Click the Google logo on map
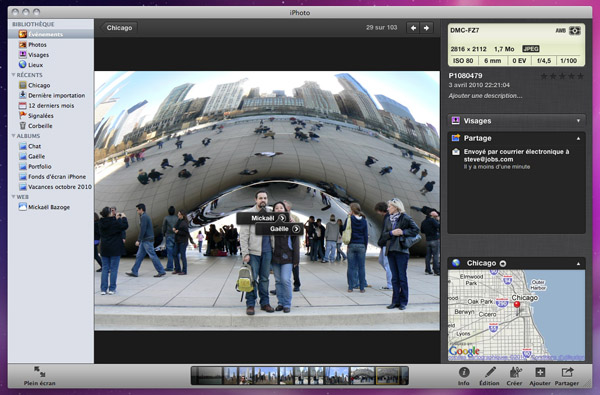This screenshot has width=600, height=395. pos(464,351)
